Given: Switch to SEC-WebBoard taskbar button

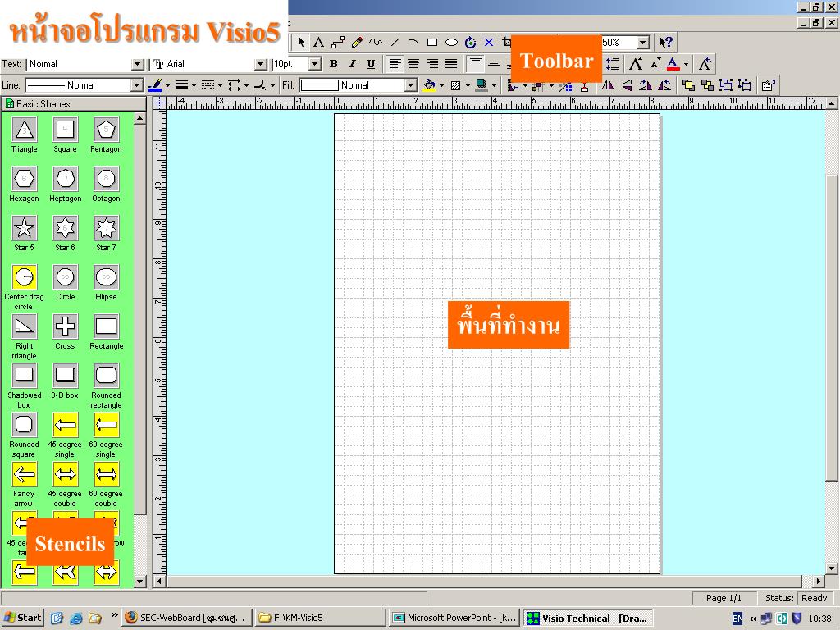Looking at the screenshot, I should point(186,618).
